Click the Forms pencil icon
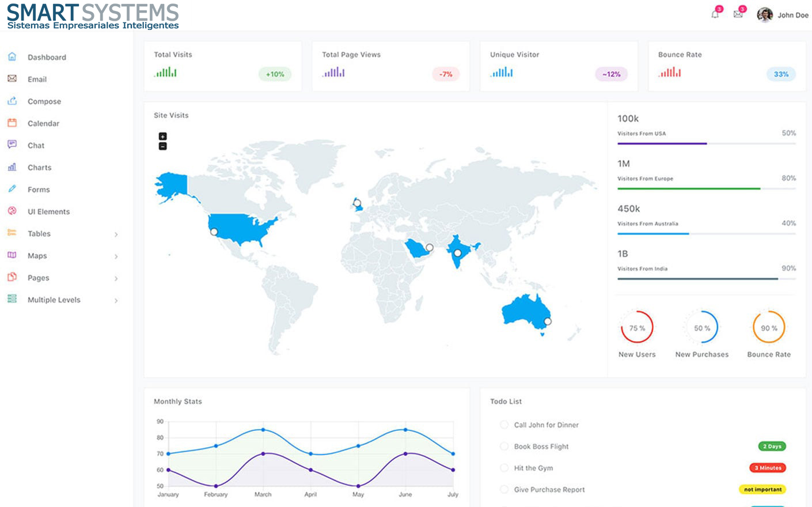The width and height of the screenshot is (812, 507). (12, 189)
